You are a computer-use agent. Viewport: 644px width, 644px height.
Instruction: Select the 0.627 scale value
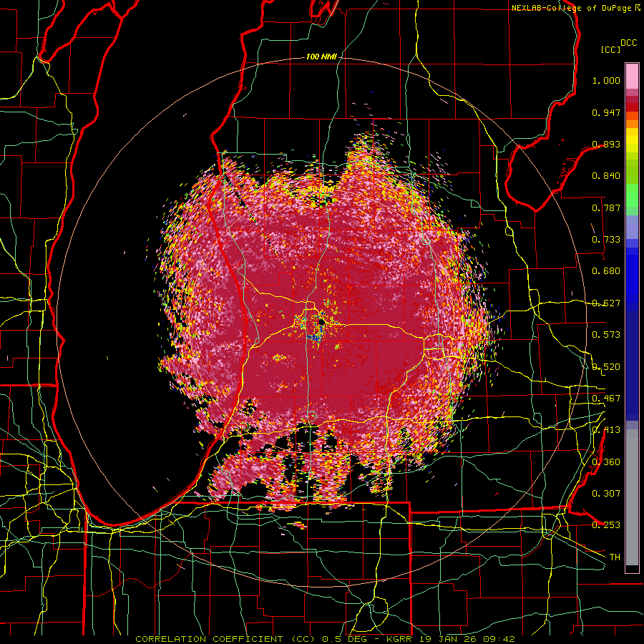coord(606,303)
